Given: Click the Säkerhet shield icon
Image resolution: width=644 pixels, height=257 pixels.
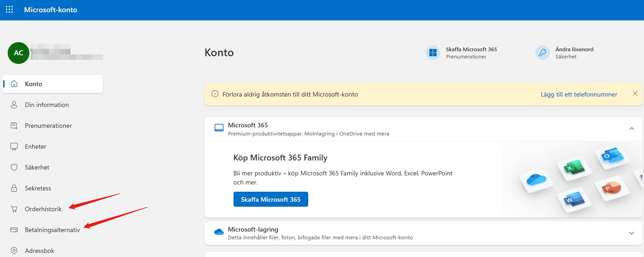Looking at the screenshot, I should point(14,167).
